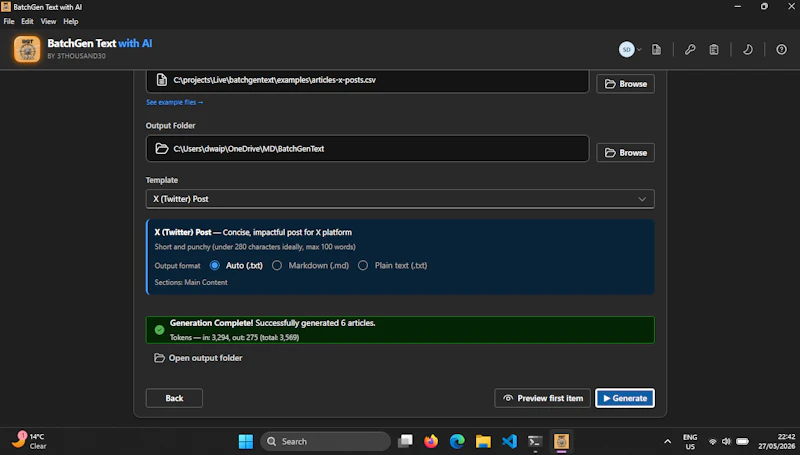800x455 pixels.
Task: Open the File menu
Action: click(x=9, y=21)
